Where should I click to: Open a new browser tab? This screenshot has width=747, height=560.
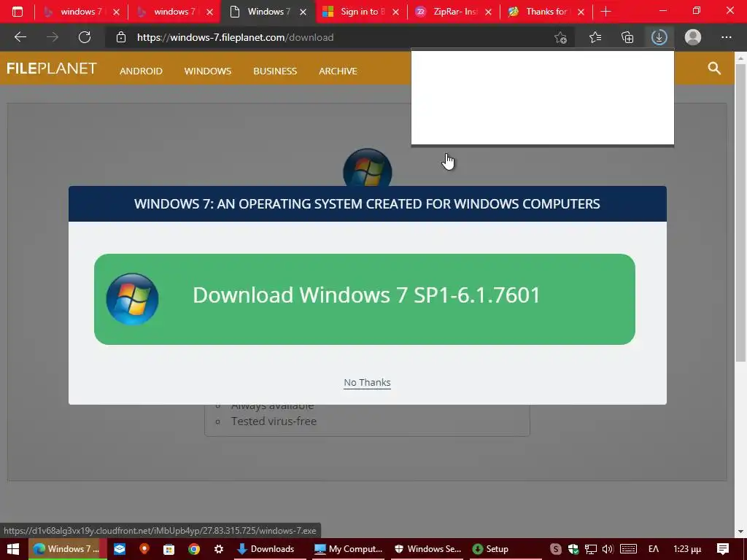point(606,12)
